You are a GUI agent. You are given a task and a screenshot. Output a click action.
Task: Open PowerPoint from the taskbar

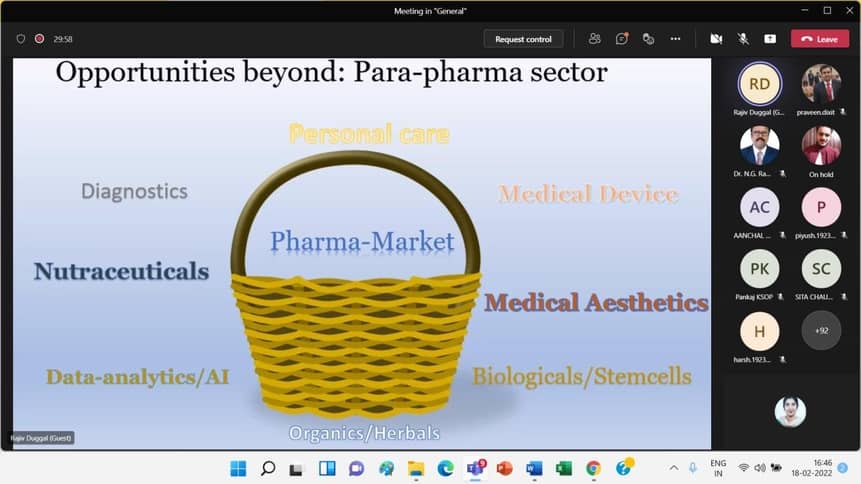point(504,468)
